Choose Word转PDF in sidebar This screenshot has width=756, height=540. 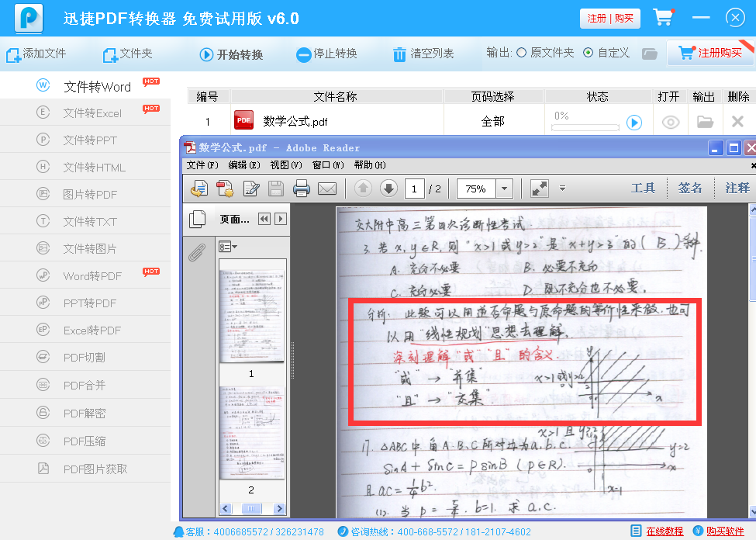coord(85,275)
